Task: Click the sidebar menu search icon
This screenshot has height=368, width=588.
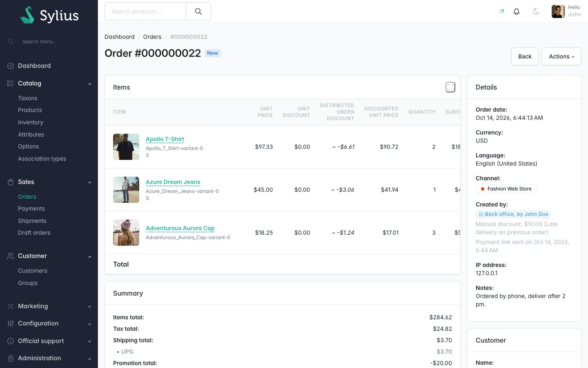Action: (11, 42)
